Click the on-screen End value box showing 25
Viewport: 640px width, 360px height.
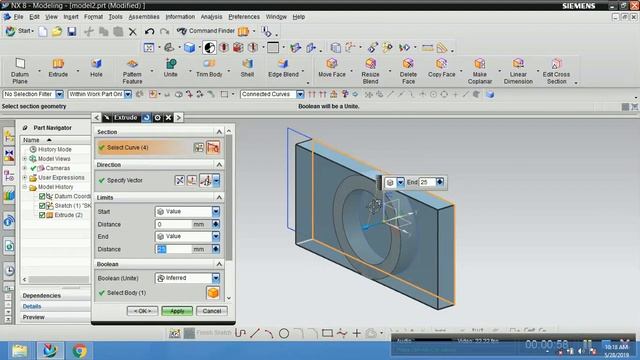pyautogui.click(x=427, y=182)
